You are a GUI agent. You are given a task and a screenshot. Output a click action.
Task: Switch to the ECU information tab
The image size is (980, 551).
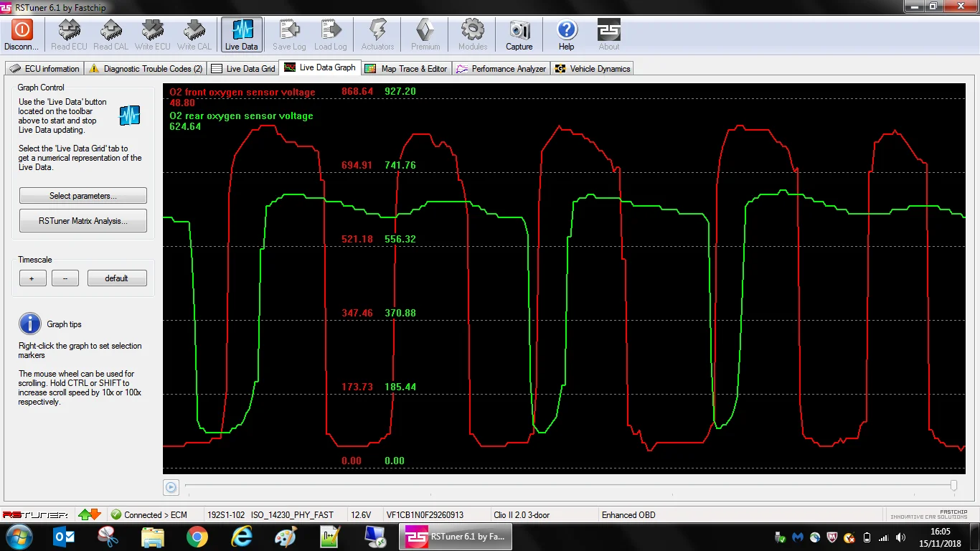[44, 69]
